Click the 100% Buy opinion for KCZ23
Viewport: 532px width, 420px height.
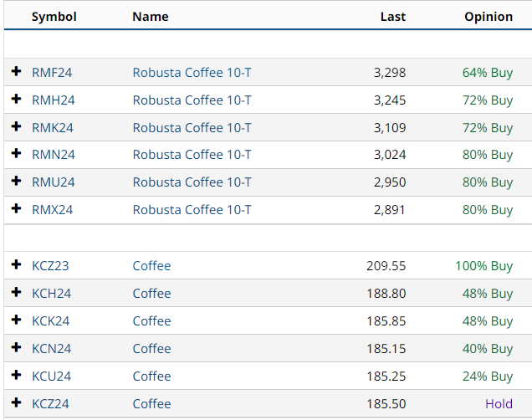pyautogui.click(x=483, y=266)
